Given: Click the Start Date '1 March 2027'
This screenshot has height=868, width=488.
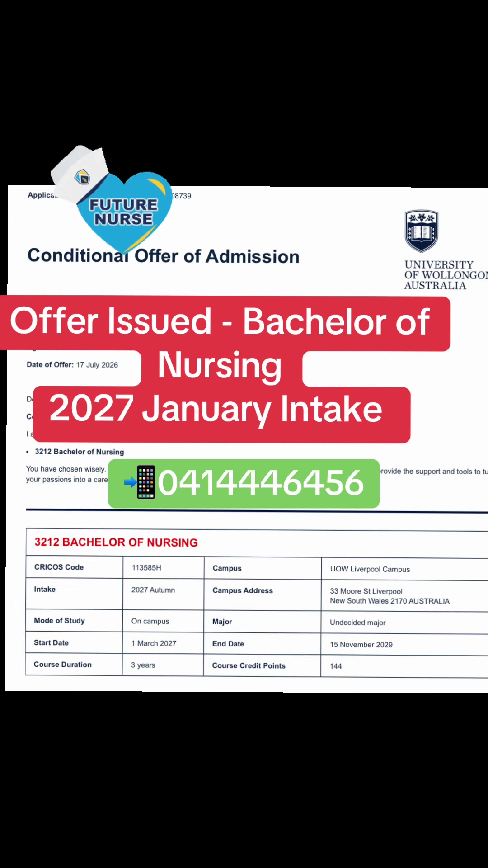Looking at the screenshot, I should click(154, 643).
